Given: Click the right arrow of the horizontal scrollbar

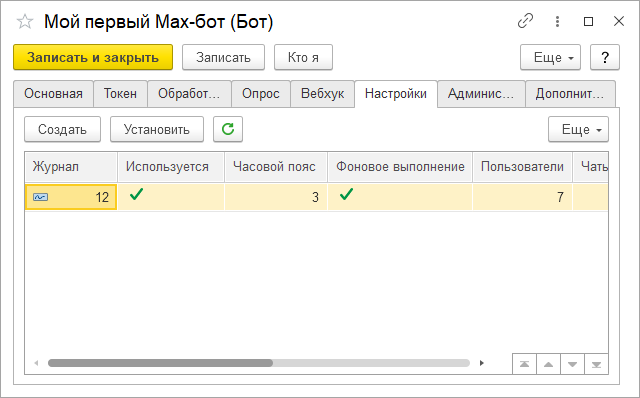Looking at the screenshot, I should pyautogui.click(x=482, y=363).
